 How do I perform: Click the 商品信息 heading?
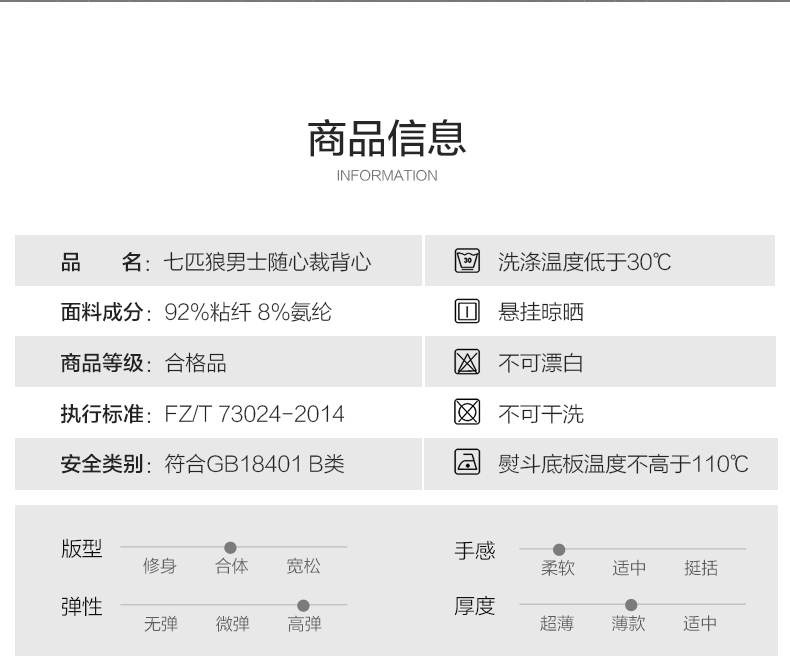pyautogui.click(x=387, y=139)
